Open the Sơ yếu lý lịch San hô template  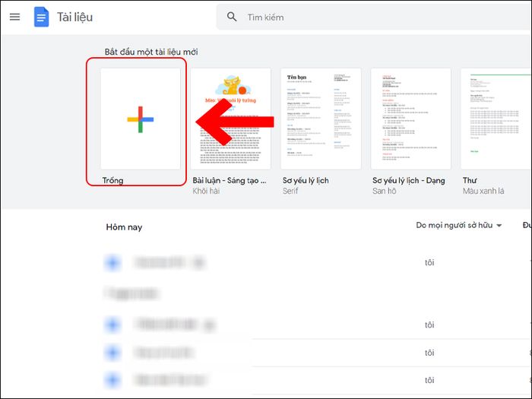tap(411, 119)
